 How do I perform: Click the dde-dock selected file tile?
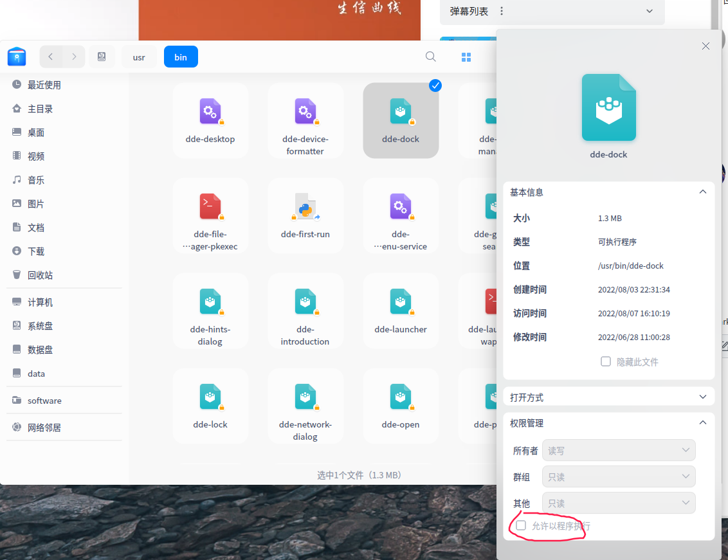click(400, 121)
